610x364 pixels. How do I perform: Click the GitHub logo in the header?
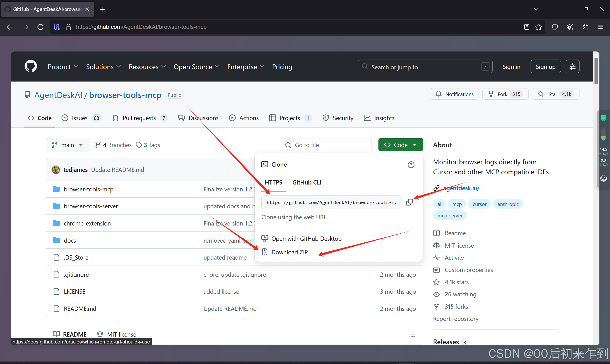coord(31,66)
